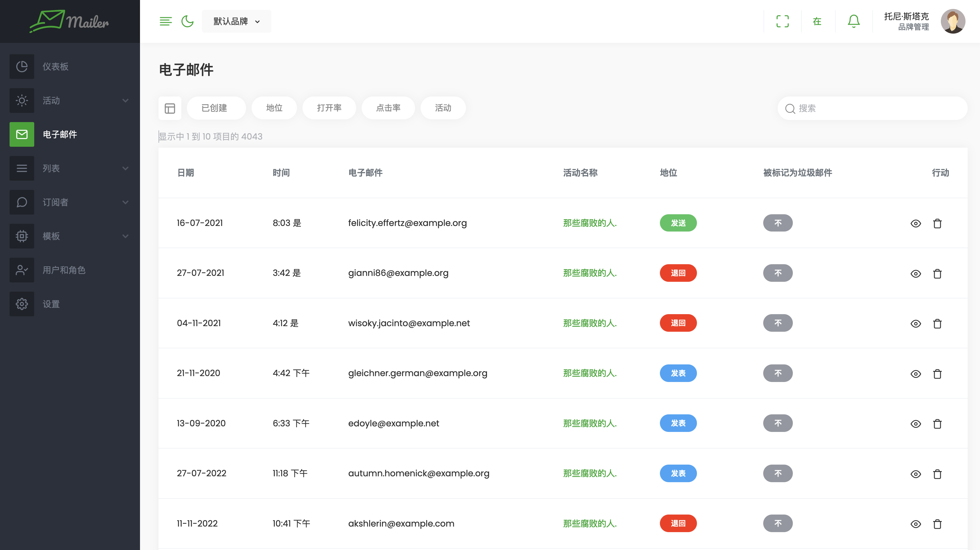Open 用户和角色 user icon in sidebar
The width and height of the screenshot is (980, 550).
pyautogui.click(x=22, y=270)
